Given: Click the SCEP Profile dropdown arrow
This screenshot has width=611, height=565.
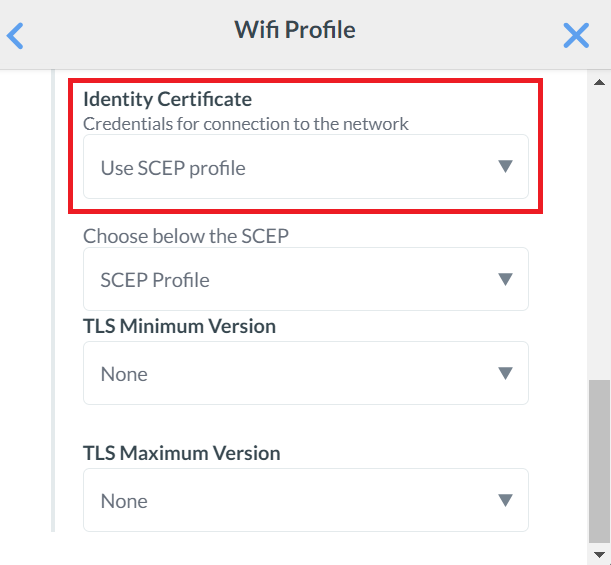Looking at the screenshot, I should click(x=505, y=280).
